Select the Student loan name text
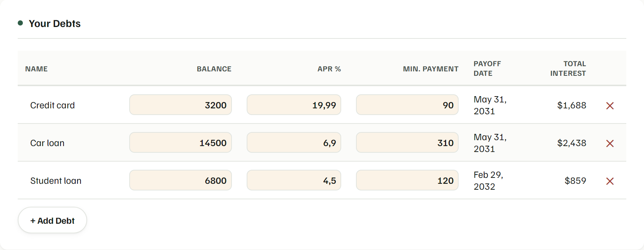644x250 pixels. click(x=56, y=181)
